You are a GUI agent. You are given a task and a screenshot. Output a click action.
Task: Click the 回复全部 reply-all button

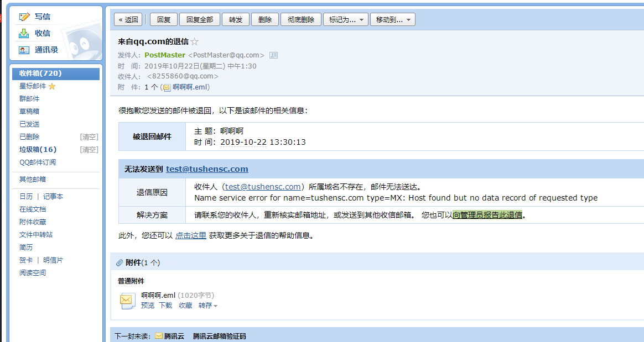[200, 20]
